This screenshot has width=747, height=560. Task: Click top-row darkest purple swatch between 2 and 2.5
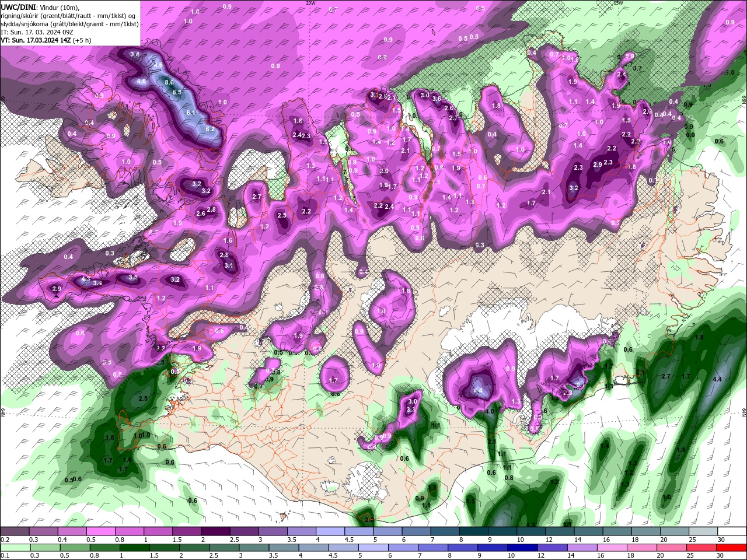[215, 531]
